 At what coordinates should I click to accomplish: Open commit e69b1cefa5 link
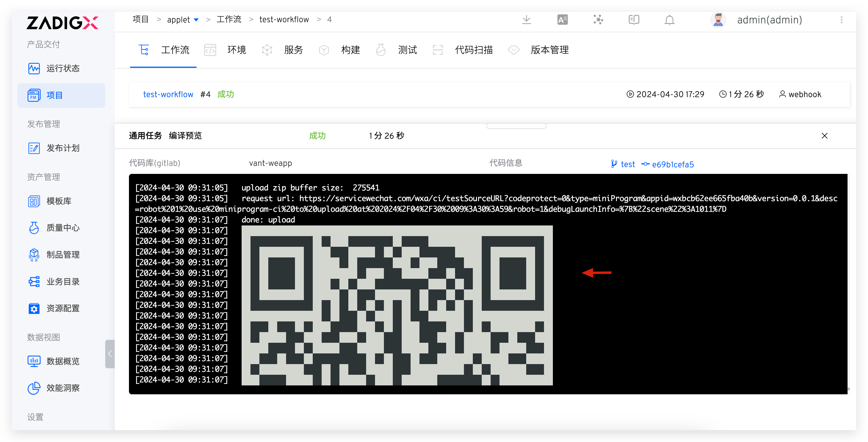[x=668, y=164]
